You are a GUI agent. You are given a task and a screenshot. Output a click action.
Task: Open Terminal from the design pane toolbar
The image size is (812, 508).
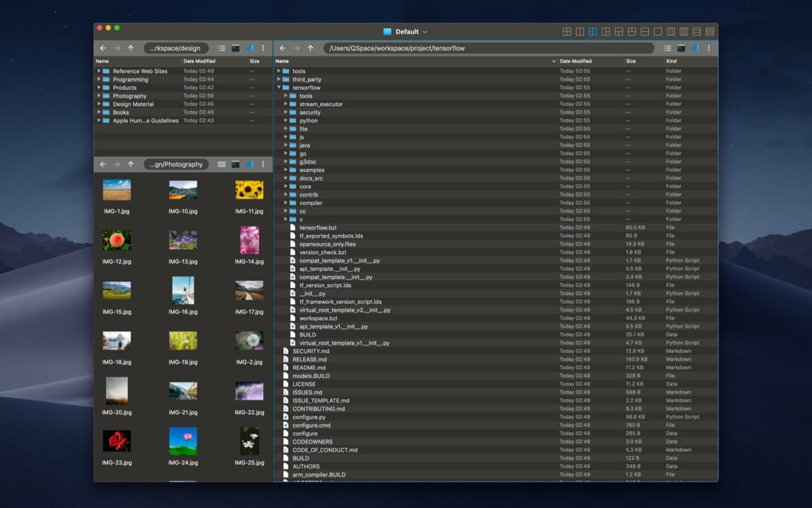[235, 48]
